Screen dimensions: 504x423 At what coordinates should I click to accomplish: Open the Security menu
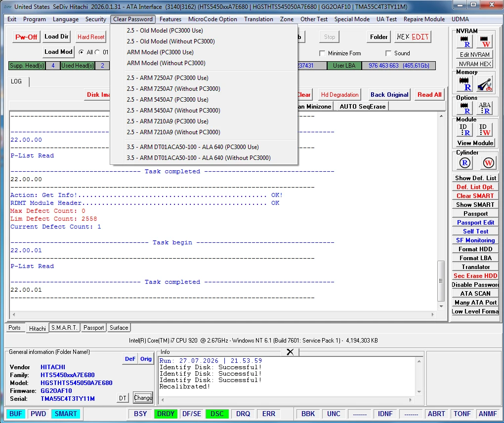[x=96, y=19]
